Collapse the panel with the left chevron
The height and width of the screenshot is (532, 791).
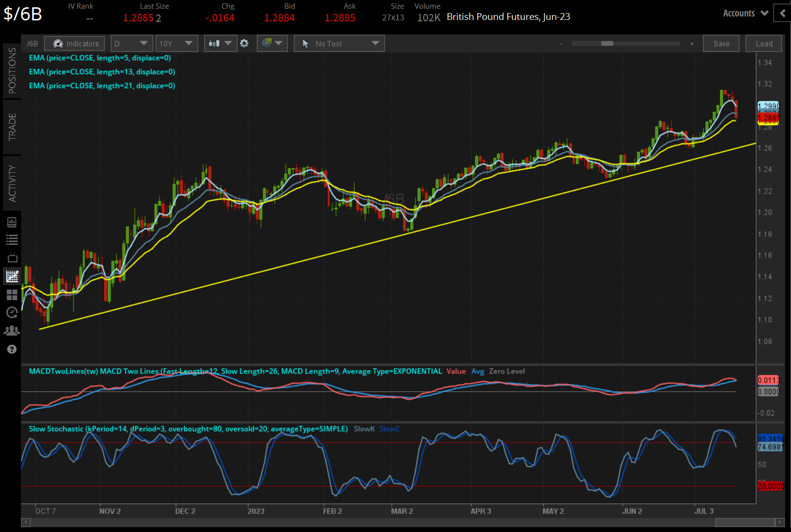click(782, 14)
